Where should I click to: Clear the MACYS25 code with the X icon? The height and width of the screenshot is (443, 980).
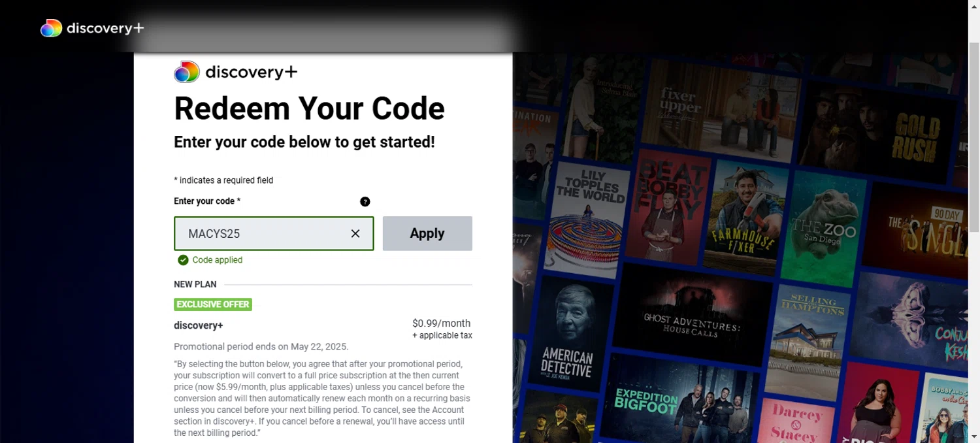coord(355,233)
